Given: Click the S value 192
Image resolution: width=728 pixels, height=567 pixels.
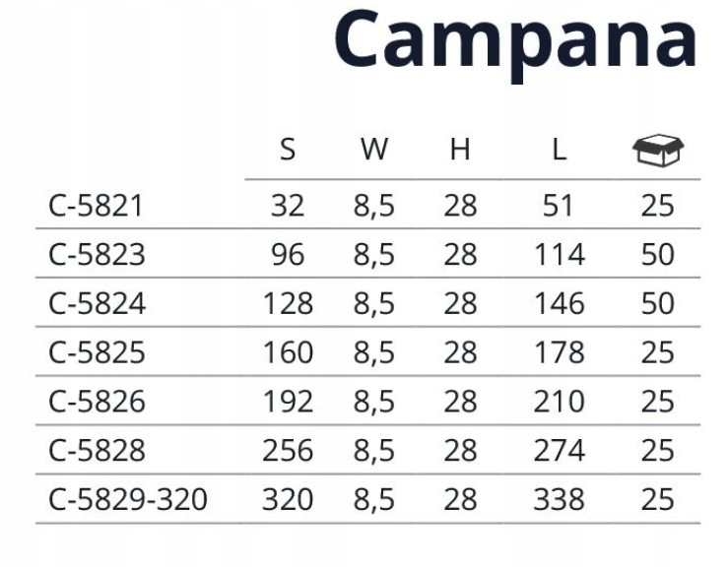Looking at the screenshot, I should coord(288,402).
